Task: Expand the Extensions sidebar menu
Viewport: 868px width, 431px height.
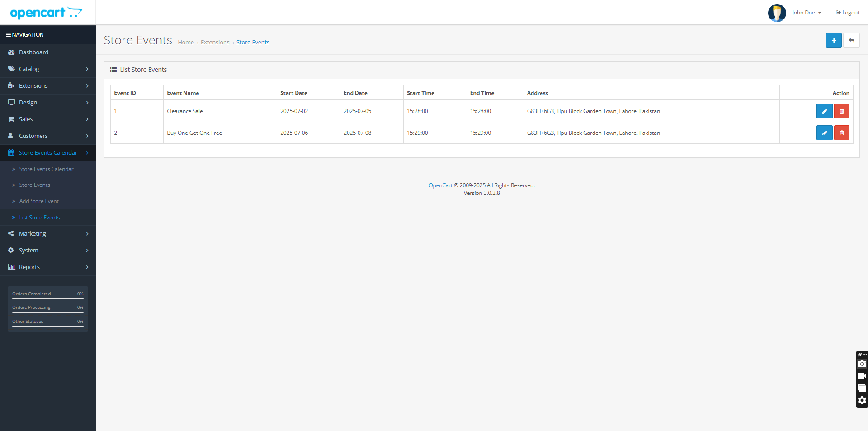Action: (47, 86)
